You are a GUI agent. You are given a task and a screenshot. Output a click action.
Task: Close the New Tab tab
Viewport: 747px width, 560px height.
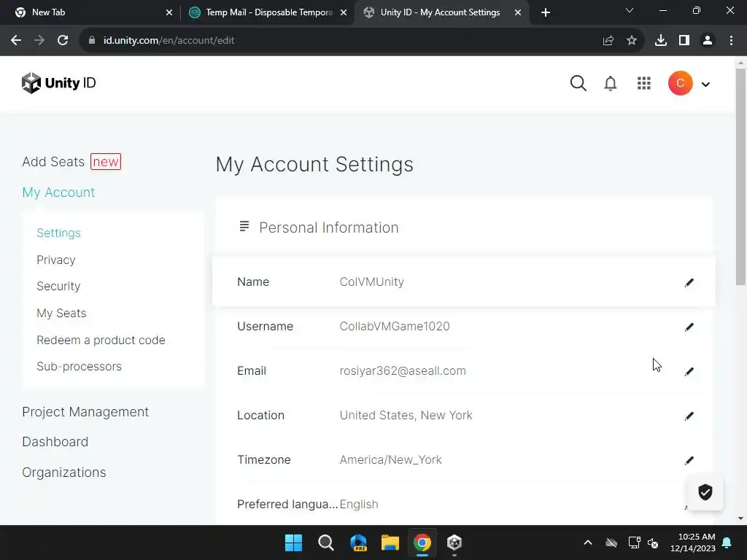[169, 12]
